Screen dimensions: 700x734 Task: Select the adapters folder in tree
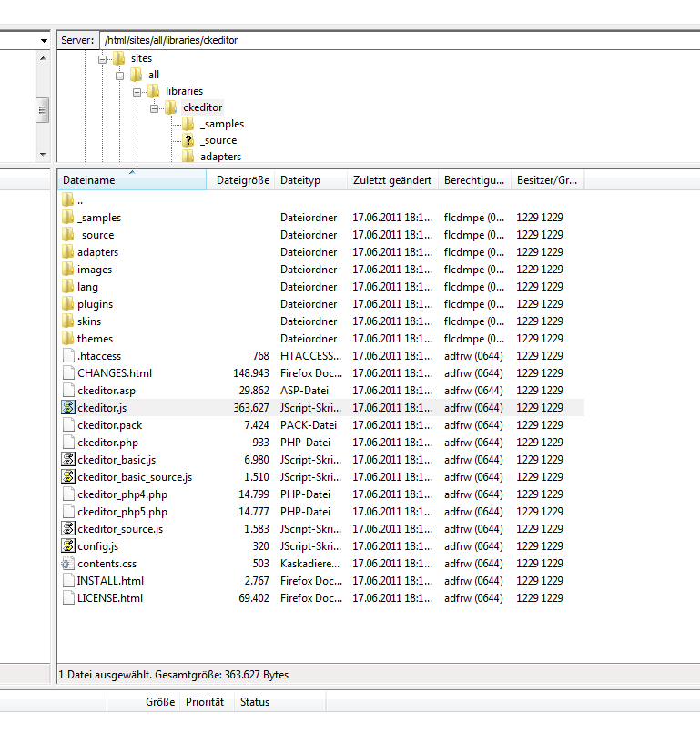pyautogui.click(x=220, y=157)
